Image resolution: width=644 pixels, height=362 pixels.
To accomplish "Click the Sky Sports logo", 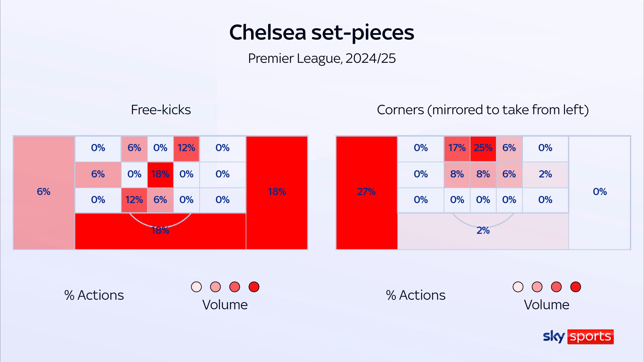I will [578, 337].
